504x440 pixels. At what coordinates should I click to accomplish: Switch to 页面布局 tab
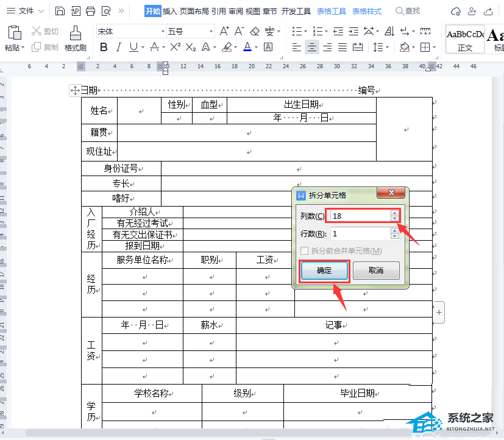click(194, 11)
